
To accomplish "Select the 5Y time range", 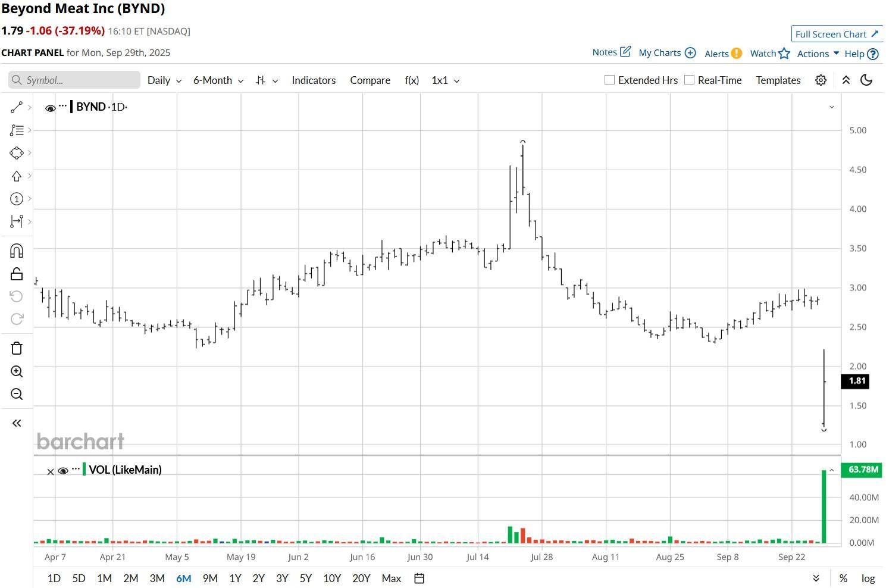I will click(x=306, y=578).
